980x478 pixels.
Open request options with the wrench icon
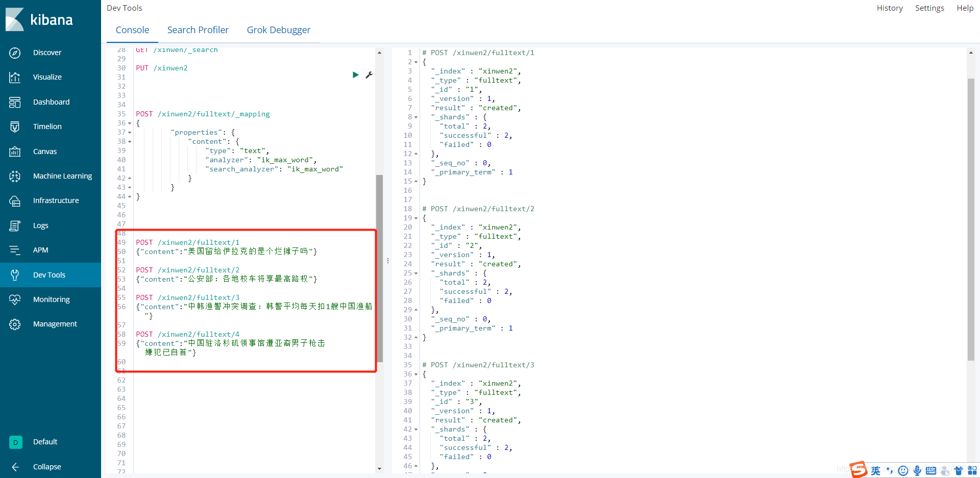tap(369, 75)
